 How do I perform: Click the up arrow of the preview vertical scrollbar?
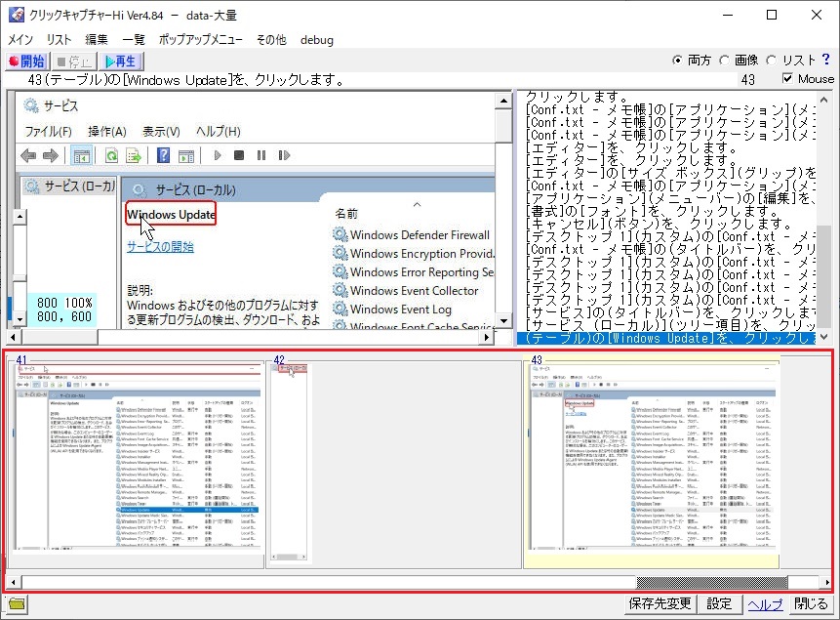click(503, 101)
